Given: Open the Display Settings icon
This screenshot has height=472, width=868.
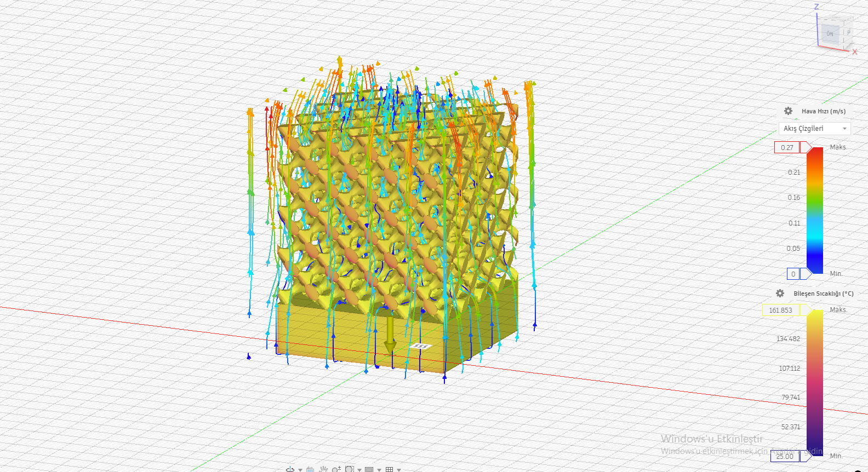Looking at the screenshot, I should coord(369,470).
